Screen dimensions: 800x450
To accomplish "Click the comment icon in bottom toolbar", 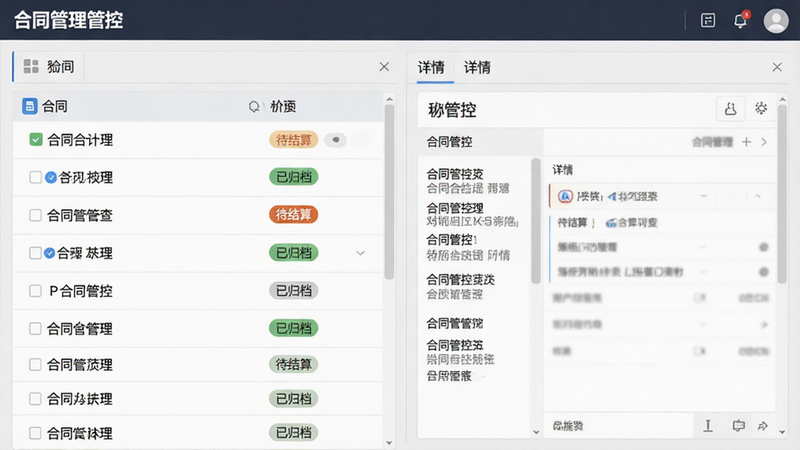I will pos(738,426).
